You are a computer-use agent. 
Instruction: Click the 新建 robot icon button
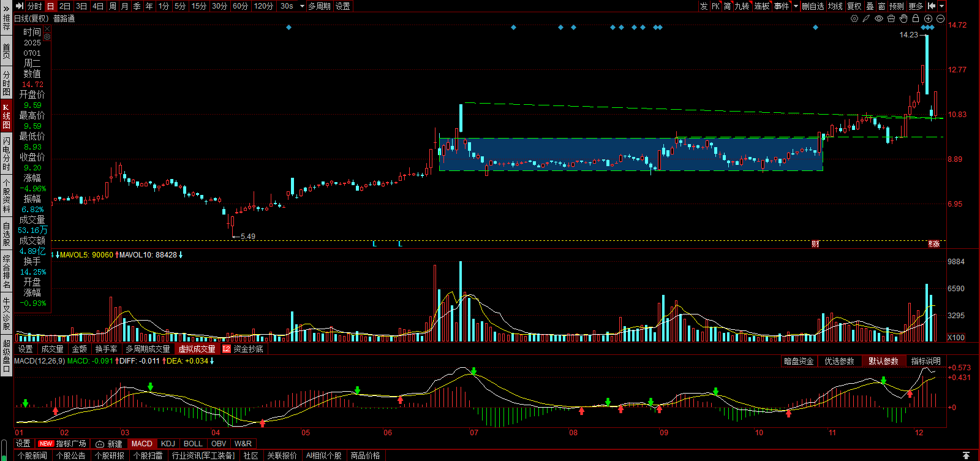pos(109,443)
